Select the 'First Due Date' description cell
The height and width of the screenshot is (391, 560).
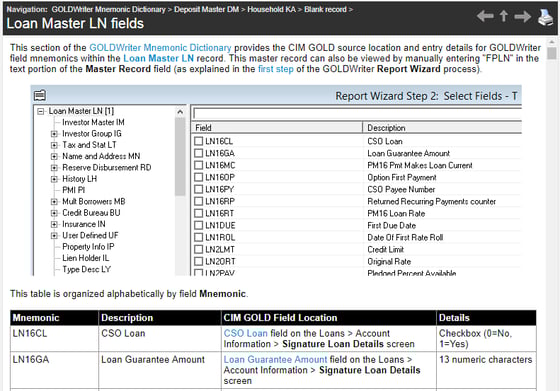(x=391, y=225)
